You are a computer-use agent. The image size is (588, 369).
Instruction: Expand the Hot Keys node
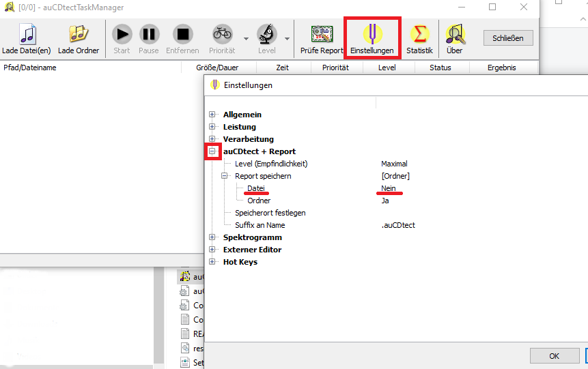tap(212, 262)
